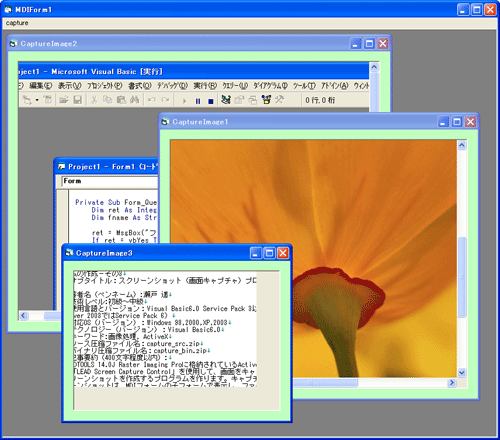
Task: Open the 表示(V) menu
Action: coord(70,86)
